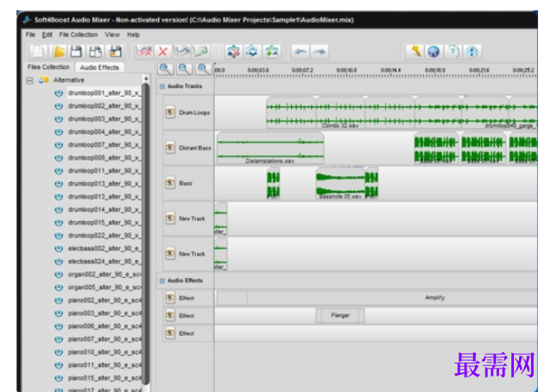
Task: Select file drumloop001_alter_90_x_
Action: [104, 93]
